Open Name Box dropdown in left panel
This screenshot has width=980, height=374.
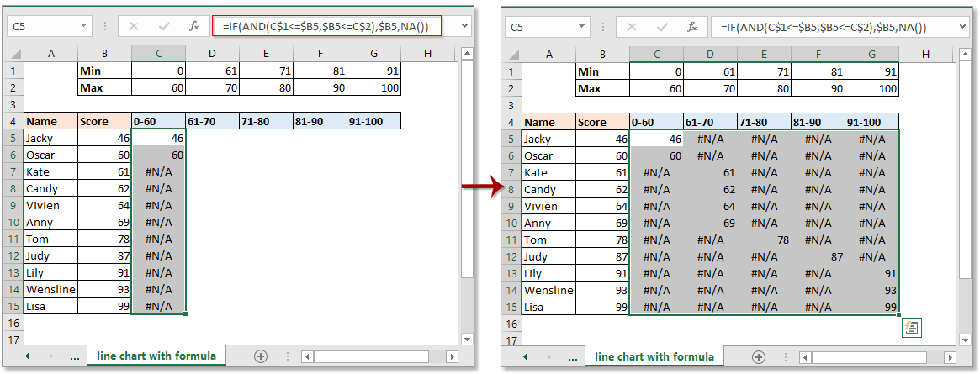(82, 27)
